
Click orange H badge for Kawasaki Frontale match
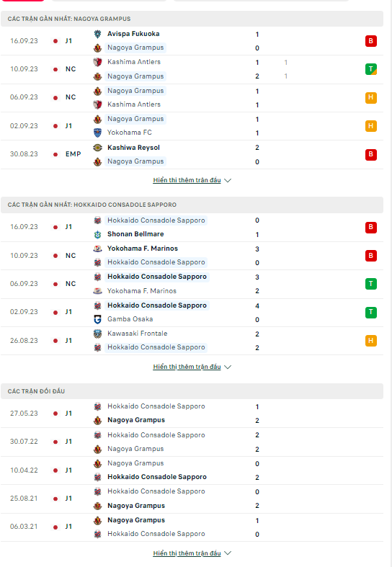point(370,341)
